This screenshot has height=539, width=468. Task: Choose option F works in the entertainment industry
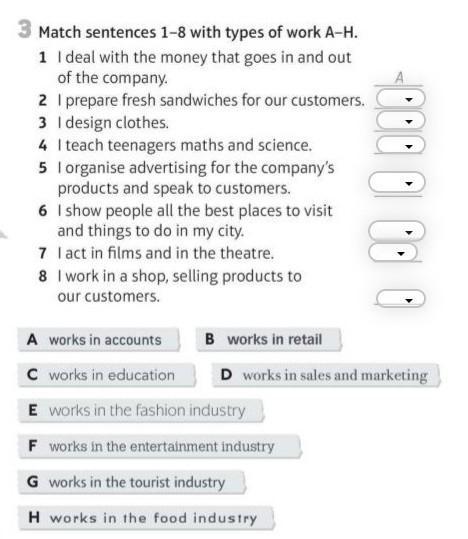coord(160,446)
